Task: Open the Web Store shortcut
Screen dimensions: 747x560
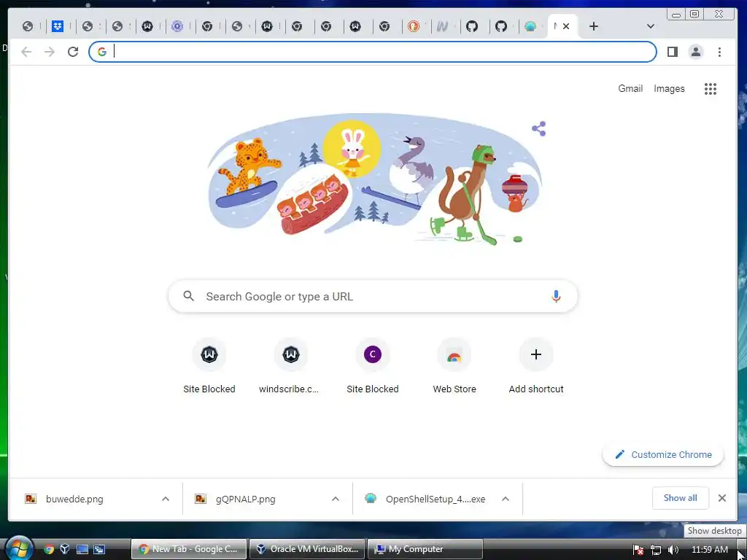Action: coord(454,367)
